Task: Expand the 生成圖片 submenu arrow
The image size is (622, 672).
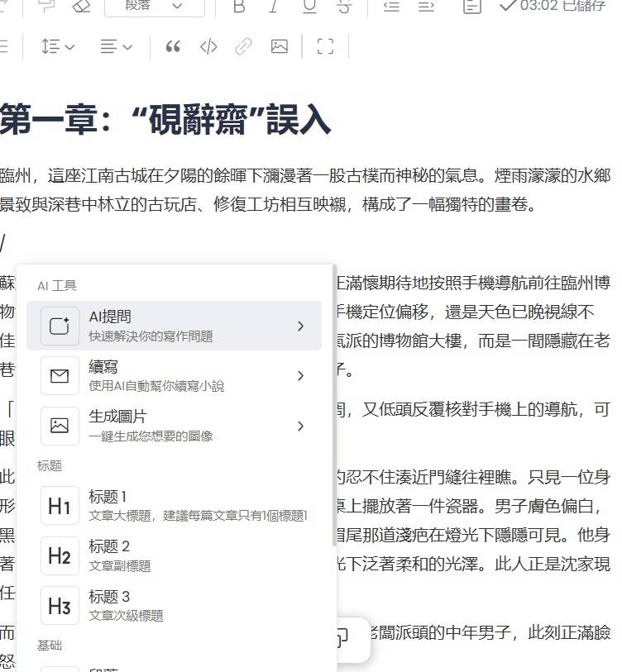Action: [300, 427]
